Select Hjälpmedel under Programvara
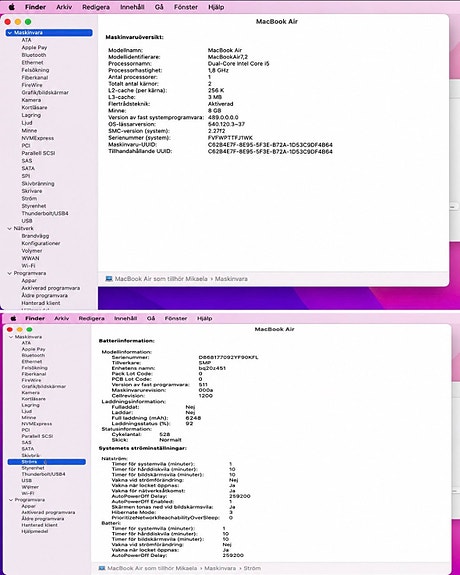The width and height of the screenshot is (460, 575). pyautogui.click(x=34, y=531)
